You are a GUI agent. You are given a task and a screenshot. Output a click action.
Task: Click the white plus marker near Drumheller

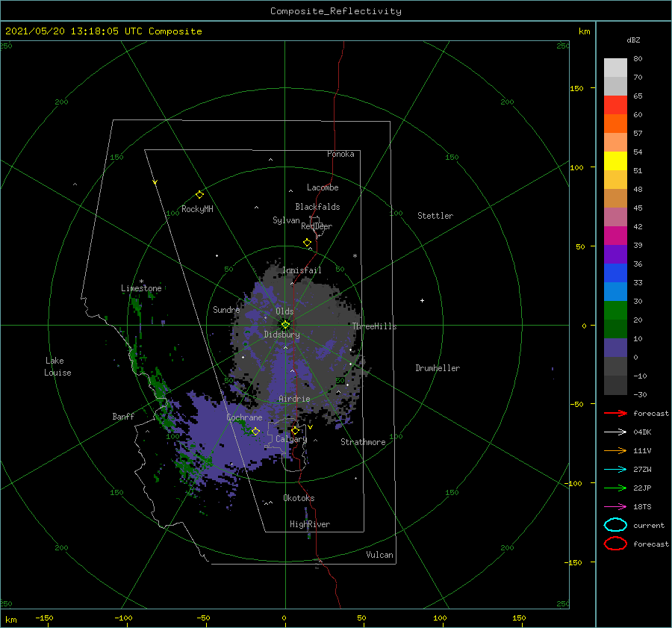tap(422, 300)
